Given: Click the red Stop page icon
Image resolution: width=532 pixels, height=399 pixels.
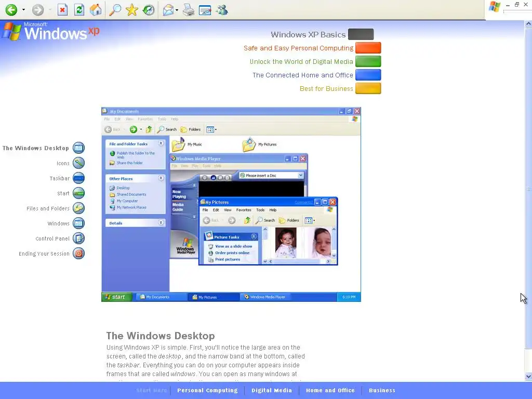Looking at the screenshot, I should point(62,10).
